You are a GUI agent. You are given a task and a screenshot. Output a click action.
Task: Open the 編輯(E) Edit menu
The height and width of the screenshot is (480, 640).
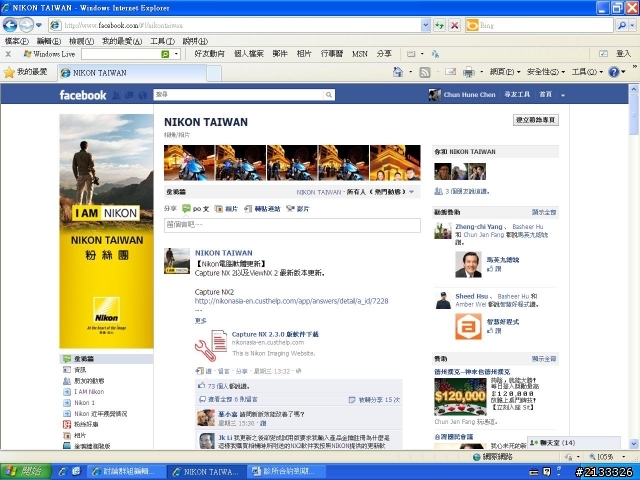tap(49, 41)
